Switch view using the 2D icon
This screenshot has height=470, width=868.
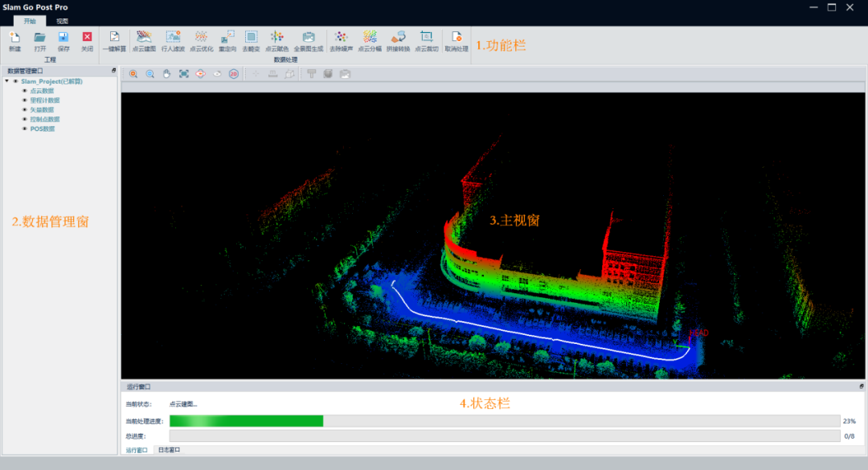tap(233, 74)
